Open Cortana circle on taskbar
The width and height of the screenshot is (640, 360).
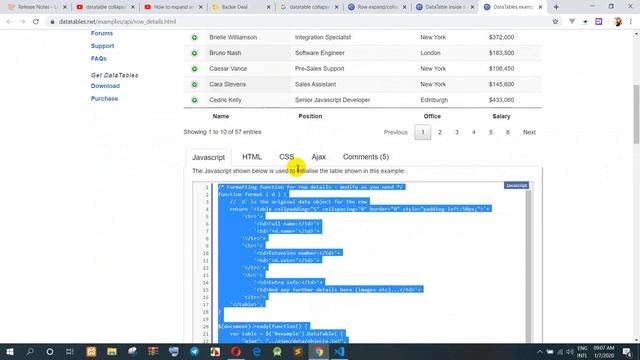[x=50, y=352]
